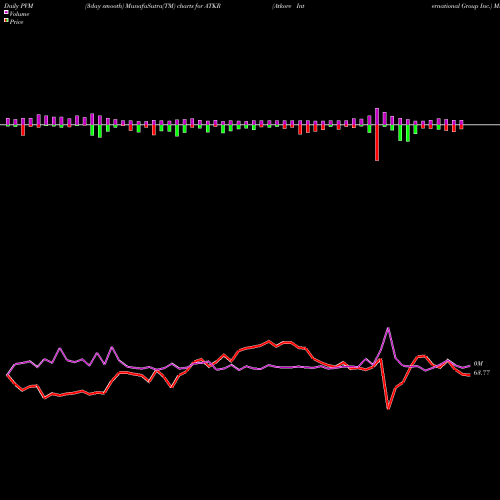
Task: Click the 68.77 price value label
Action: 482,373
